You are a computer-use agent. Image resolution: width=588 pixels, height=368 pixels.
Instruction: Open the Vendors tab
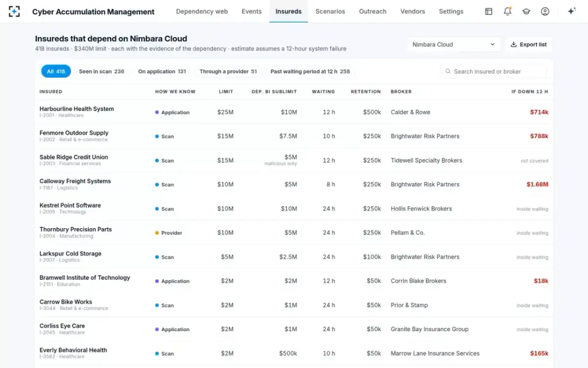(413, 11)
